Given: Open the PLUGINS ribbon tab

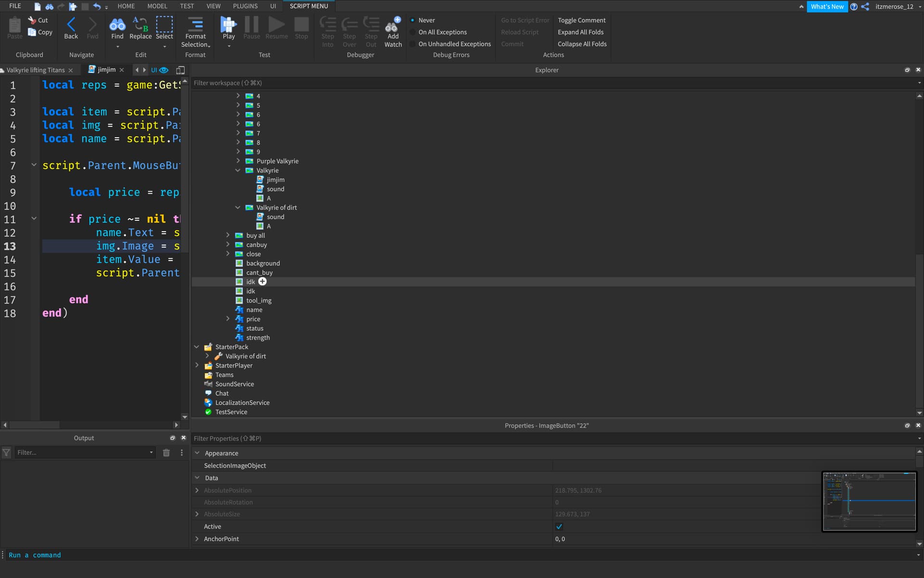Looking at the screenshot, I should tap(245, 6).
